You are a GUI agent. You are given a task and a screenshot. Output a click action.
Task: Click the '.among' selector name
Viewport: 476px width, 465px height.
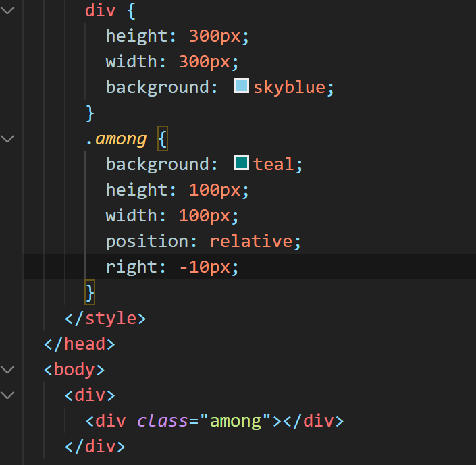(x=116, y=139)
